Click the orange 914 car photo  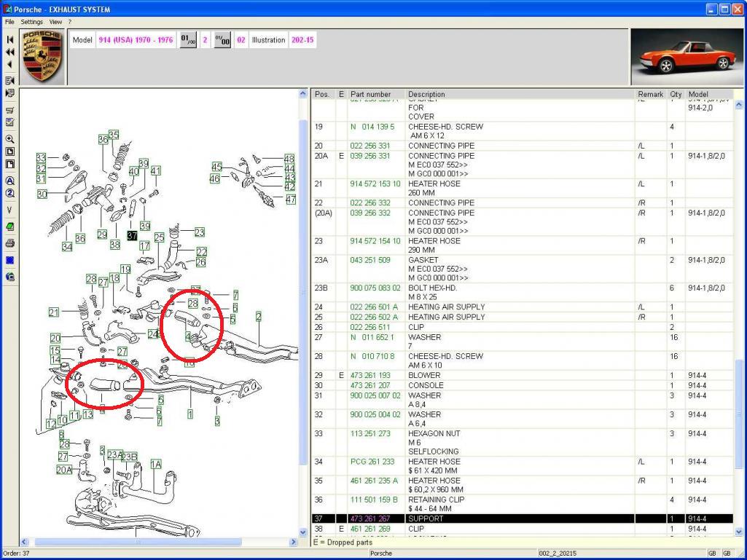coord(687,57)
